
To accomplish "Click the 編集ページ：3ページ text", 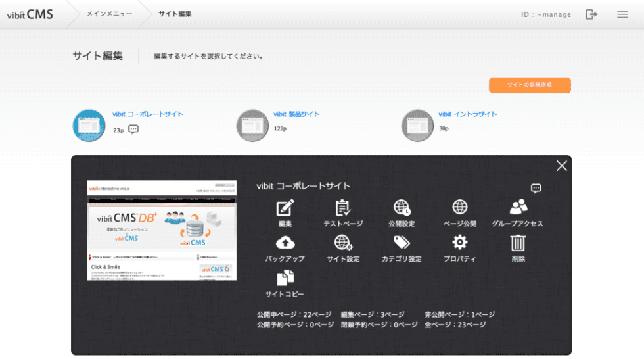I will (373, 315).
